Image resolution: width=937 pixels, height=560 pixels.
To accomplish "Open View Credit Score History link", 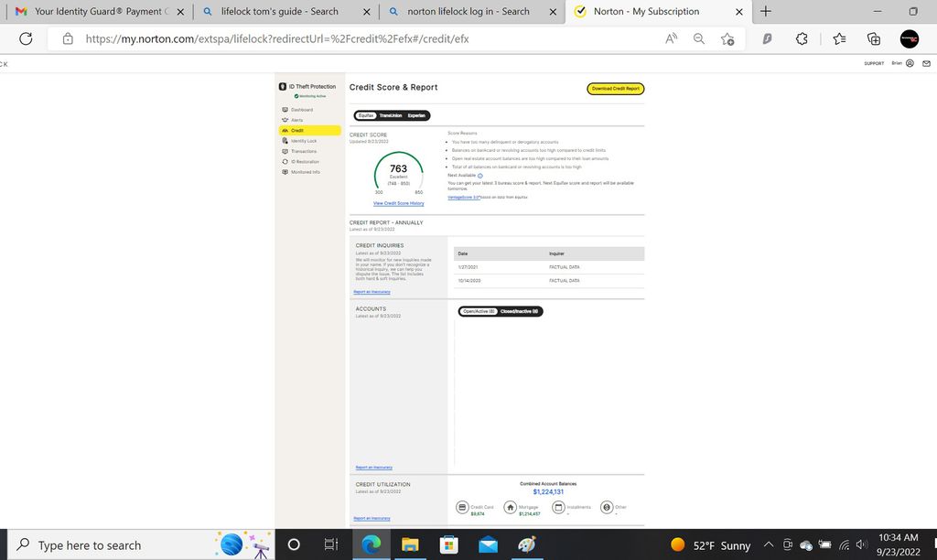I will click(398, 202).
